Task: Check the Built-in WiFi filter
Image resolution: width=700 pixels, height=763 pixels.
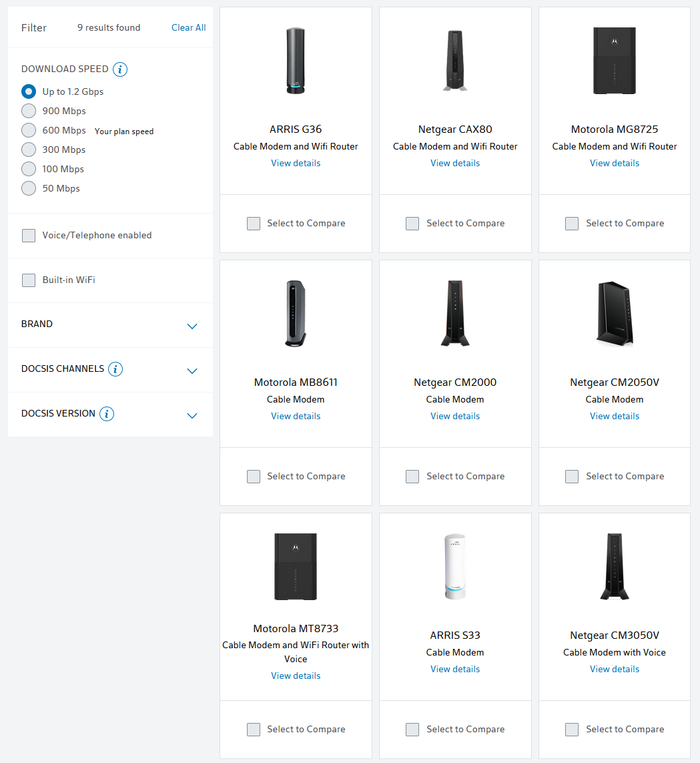Action: point(29,280)
